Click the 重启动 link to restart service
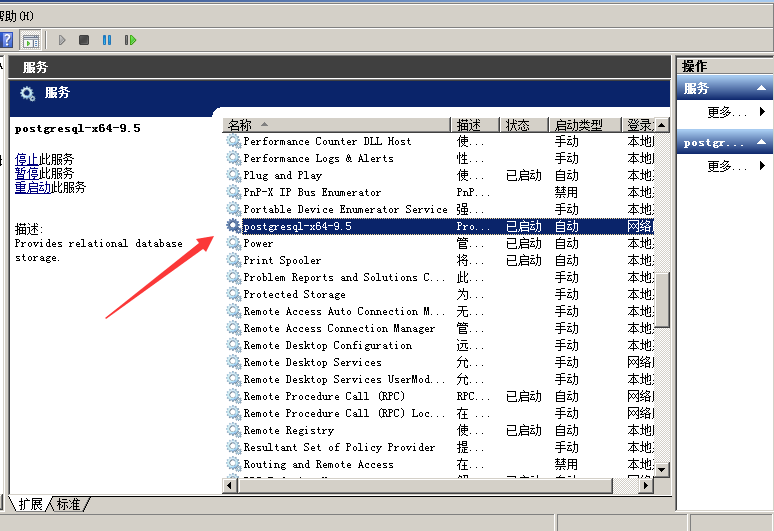This screenshot has height=531, width=774. pos(32,187)
